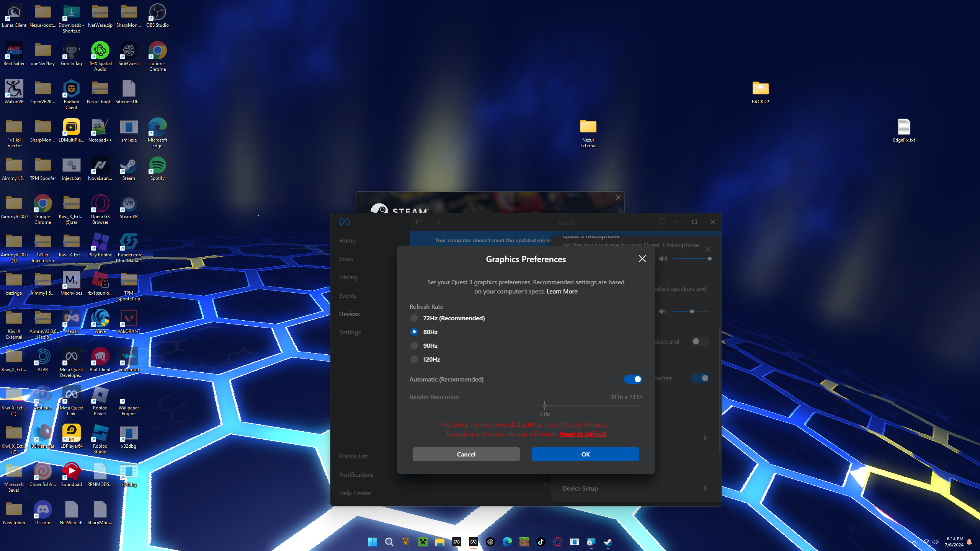Screen dimensions: 980x551
Task: Click the Meta logo icon in sidebar
Action: [x=344, y=222]
